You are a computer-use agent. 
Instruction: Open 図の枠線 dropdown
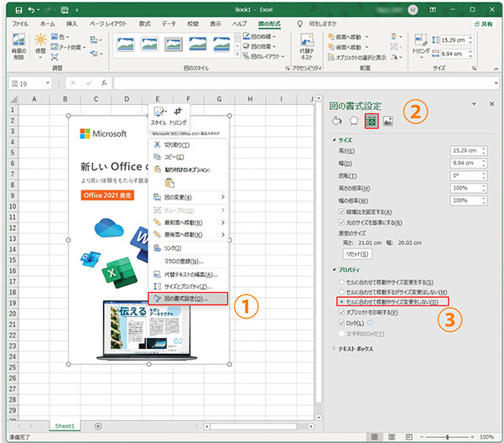[x=260, y=36]
